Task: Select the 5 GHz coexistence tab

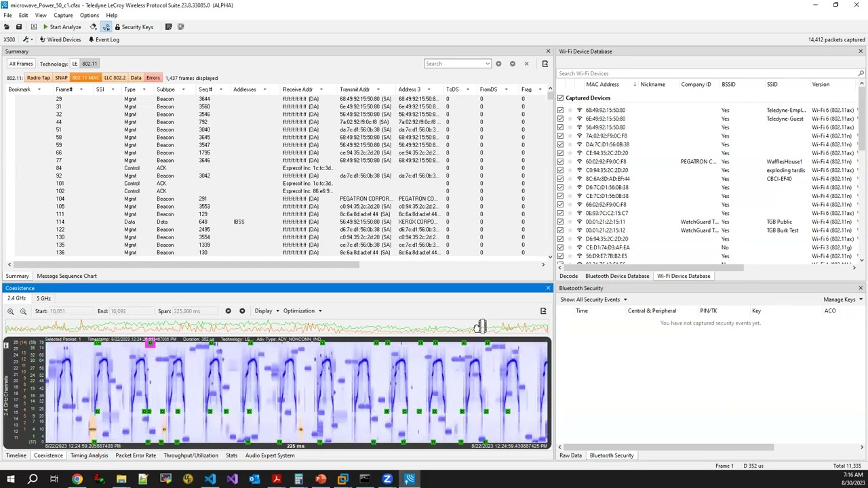Action: click(43, 299)
